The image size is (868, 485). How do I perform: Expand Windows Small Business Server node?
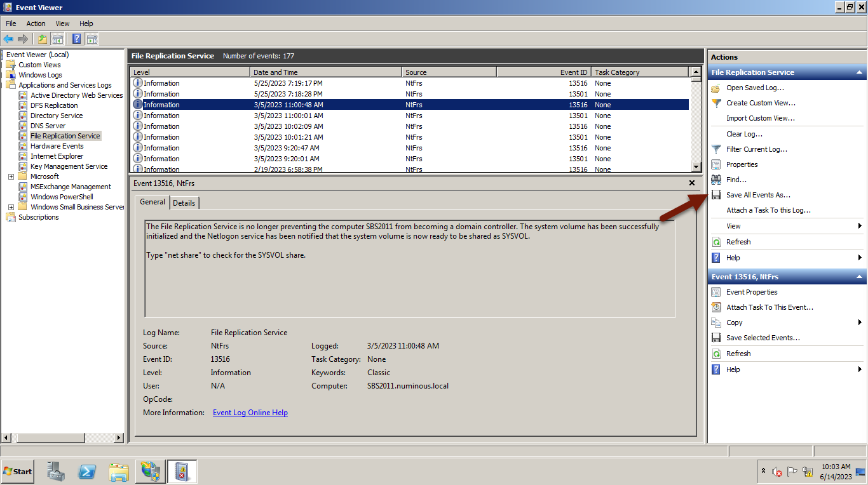(x=11, y=207)
